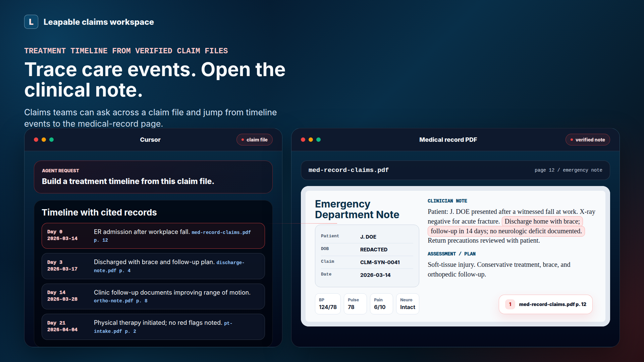Click the claim number CLM-SYN-0041
Screen dimensions: 644x362
380,262
